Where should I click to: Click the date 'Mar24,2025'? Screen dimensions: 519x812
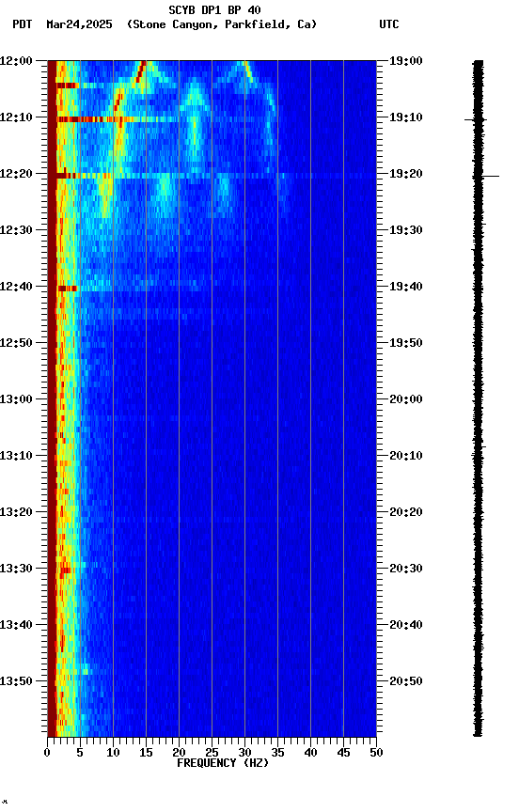[x=79, y=24]
